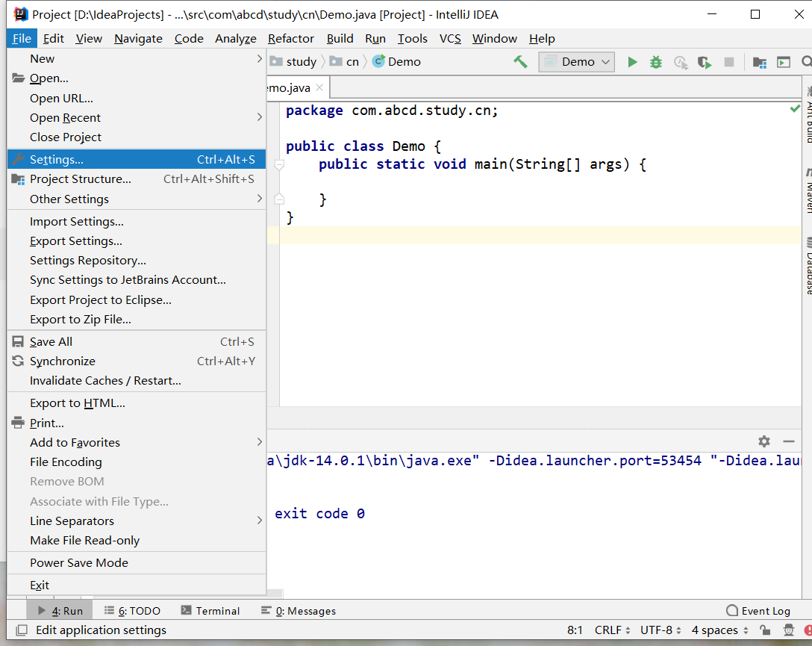This screenshot has width=812, height=646.
Task: Open the Refactor menu
Action: point(290,38)
